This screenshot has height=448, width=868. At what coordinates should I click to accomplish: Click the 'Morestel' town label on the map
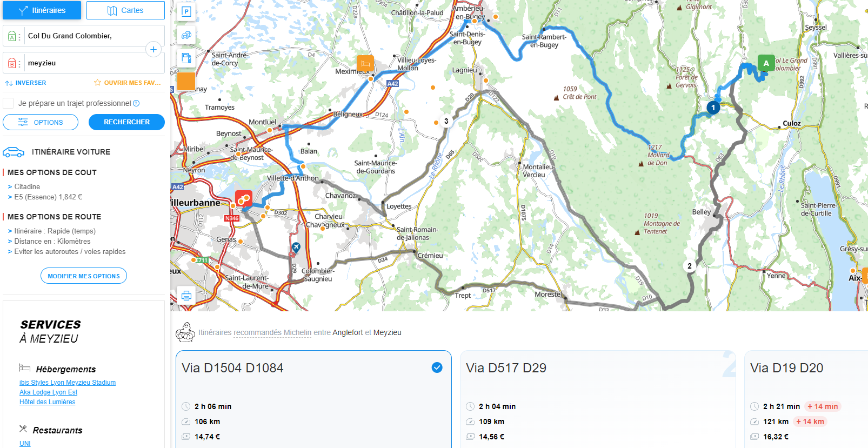[x=549, y=295]
